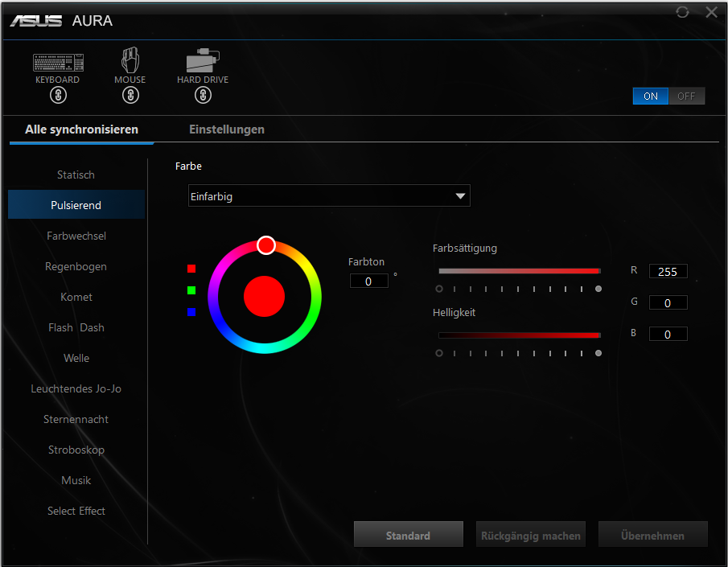Focus the B value input field

pos(668,334)
